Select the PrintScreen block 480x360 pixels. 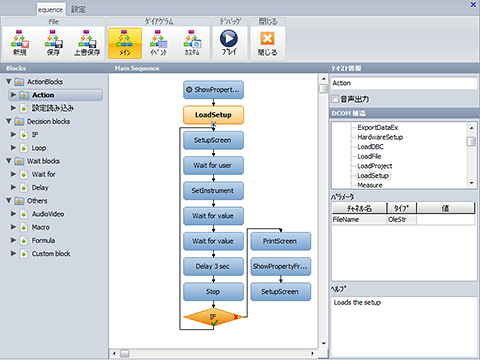(x=281, y=241)
